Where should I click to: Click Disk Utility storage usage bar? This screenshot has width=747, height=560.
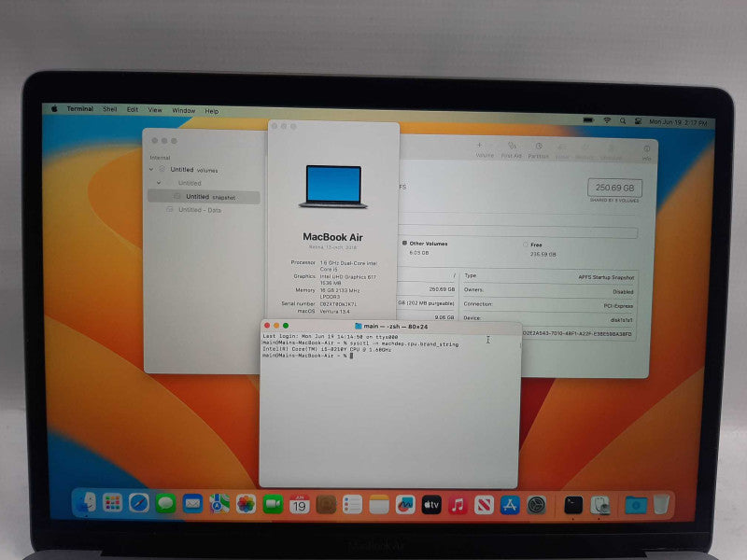click(518, 232)
